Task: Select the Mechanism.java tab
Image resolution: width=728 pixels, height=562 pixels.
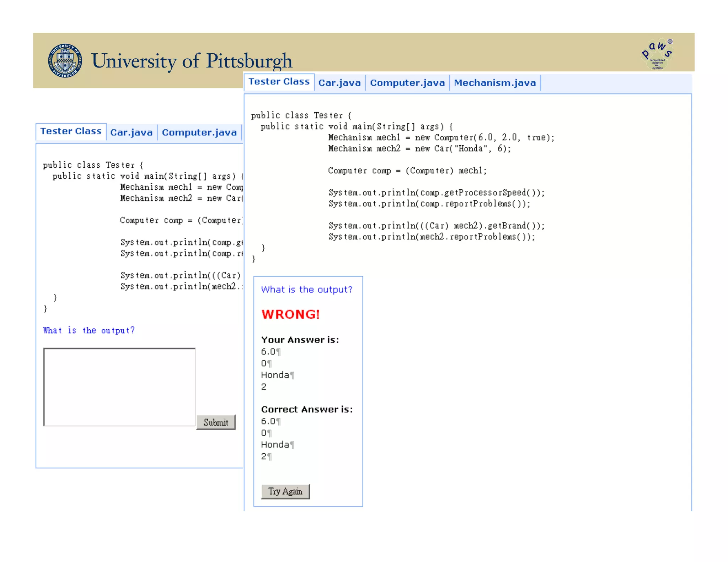Action: point(495,83)
